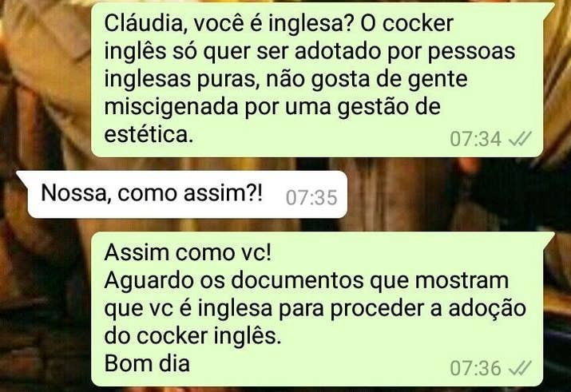Click the wallpaper right of white bubble
Screen dimensions: 571x392
click(x=455, y=195)
